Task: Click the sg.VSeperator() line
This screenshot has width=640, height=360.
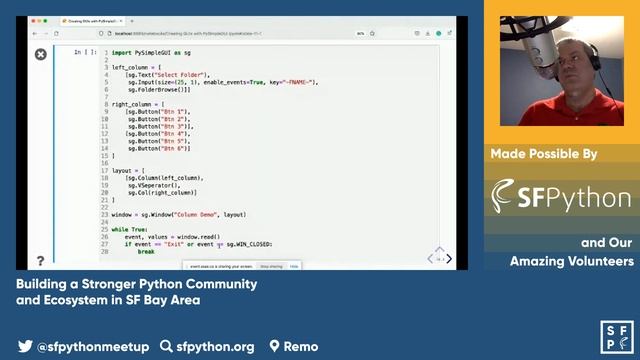Action: pos(154,185)
